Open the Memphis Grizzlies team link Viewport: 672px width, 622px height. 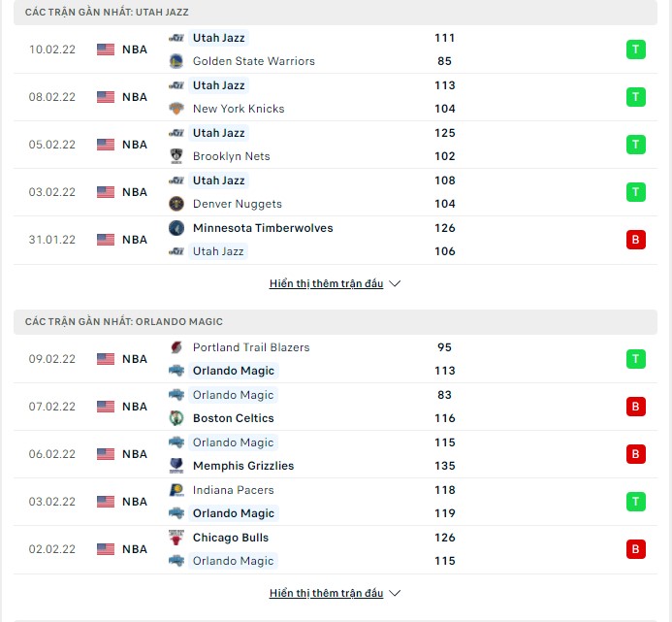coord(242,466)
